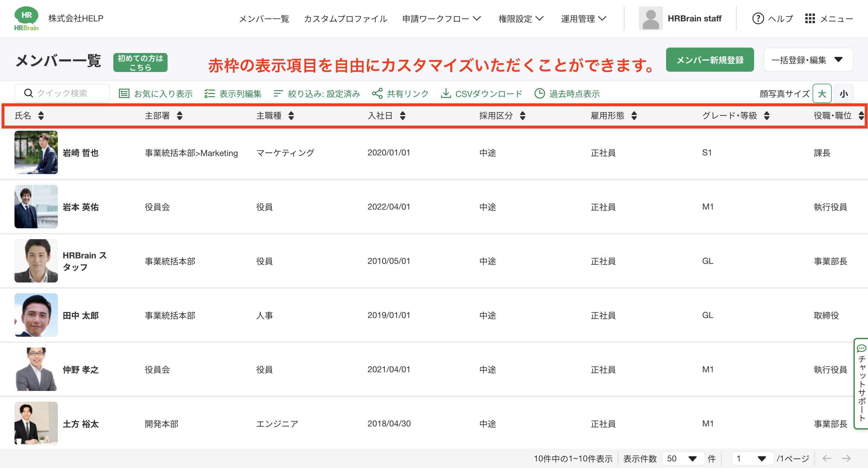This screenshot has width=868, height=468.
Task: Click the 絞り込み filter icon
Action: (x=278, y=94)
